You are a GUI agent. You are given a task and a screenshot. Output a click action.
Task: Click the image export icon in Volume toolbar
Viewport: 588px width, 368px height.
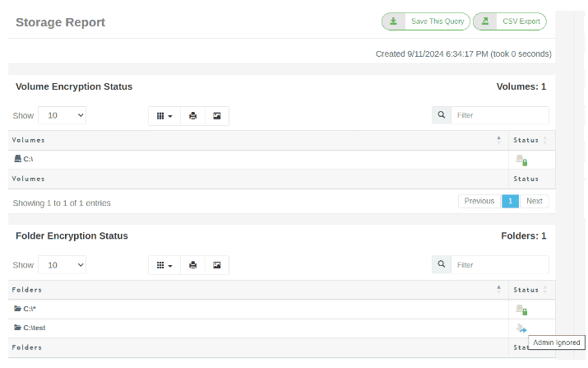tap(216, 116)
